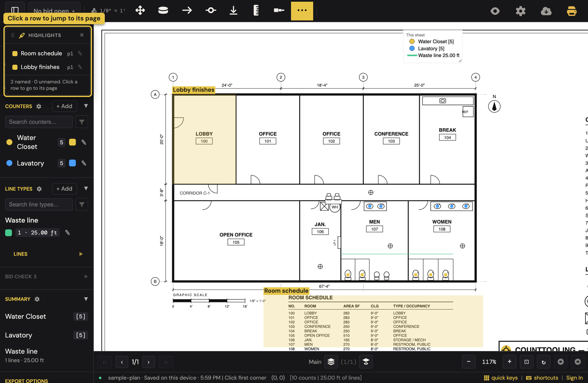588x383 pixels.
Task: Change the Lavatory blue color swatch
Action: click(x=72, y=163)
